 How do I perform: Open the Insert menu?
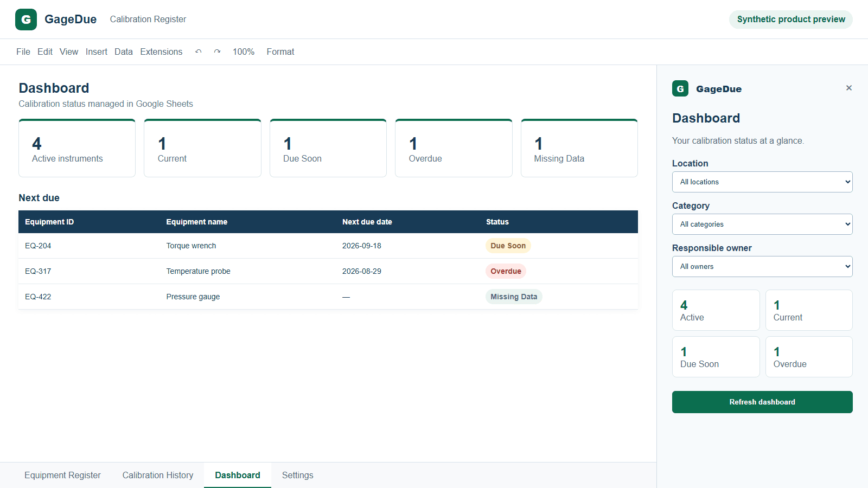click(97, 52)
